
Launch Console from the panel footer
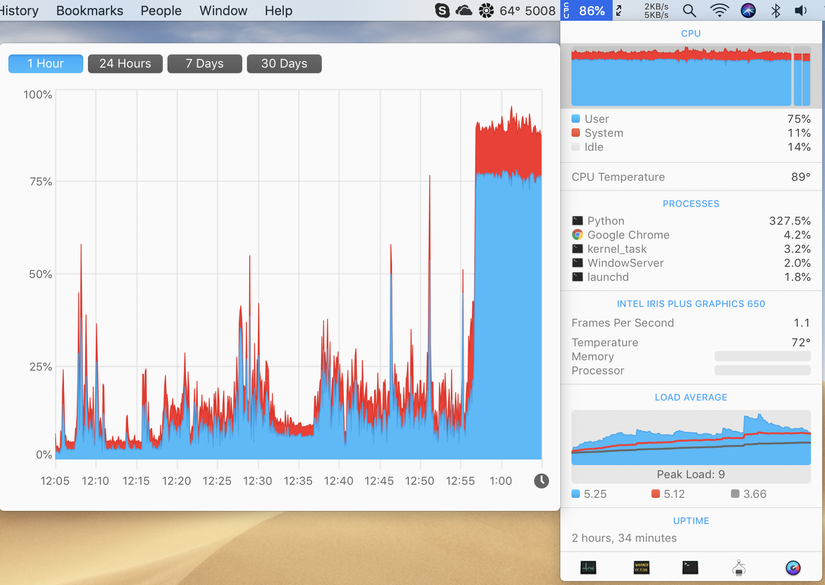(x=641, y=567)
